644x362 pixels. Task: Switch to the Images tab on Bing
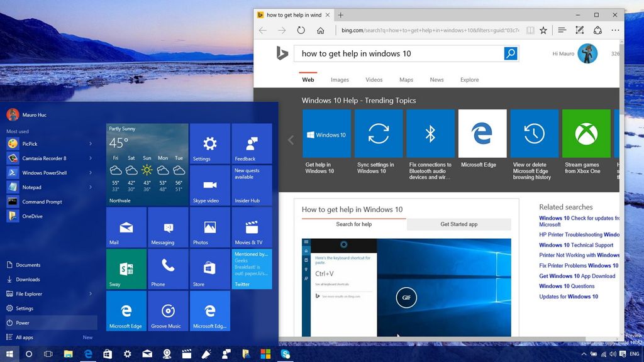click(340, 79)
